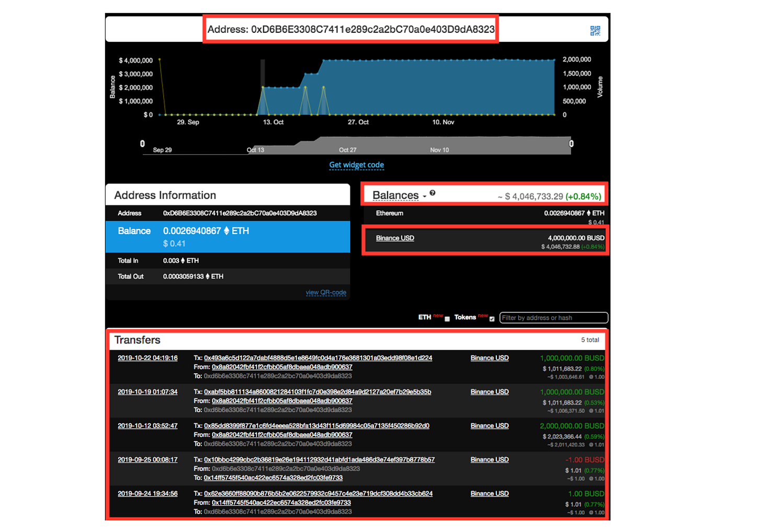This screenshot has height=532, width=761.
Task: Select the address text in the top header
Action: click(x=351, y=29)
